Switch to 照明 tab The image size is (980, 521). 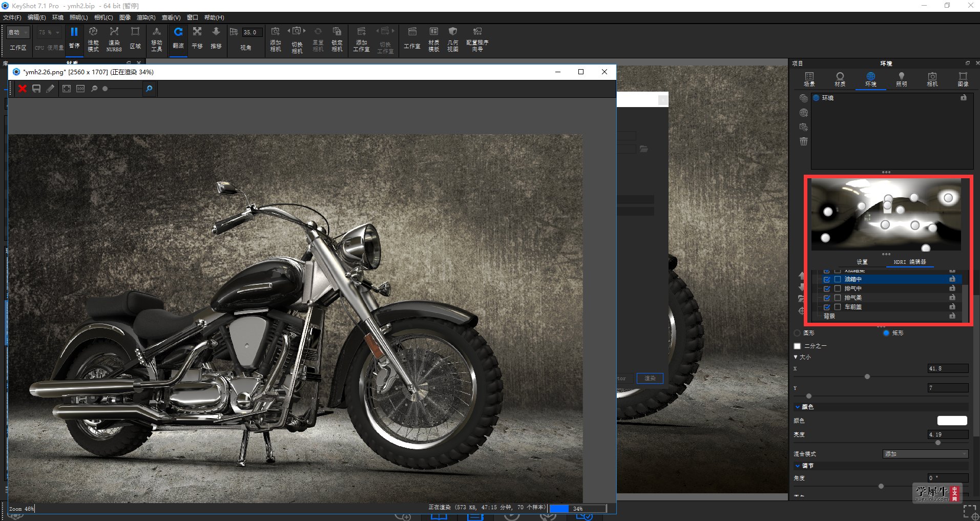coord(902,79)
